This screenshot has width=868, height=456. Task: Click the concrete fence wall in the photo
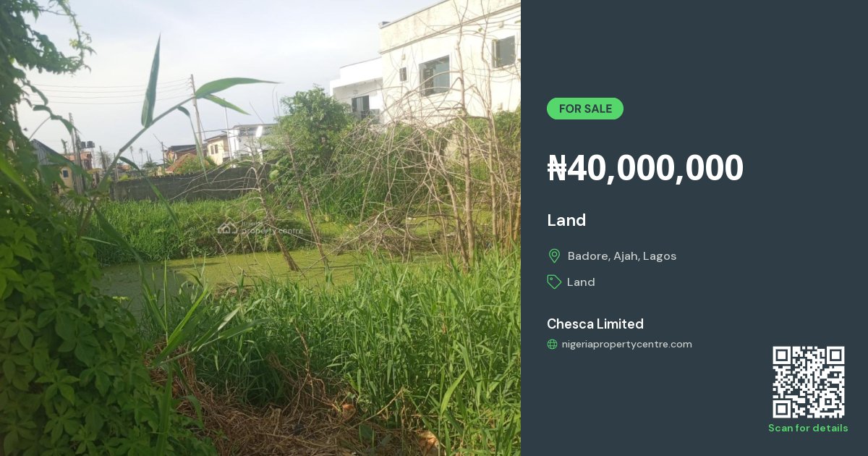pyautogui.click(x=184, y=185)
